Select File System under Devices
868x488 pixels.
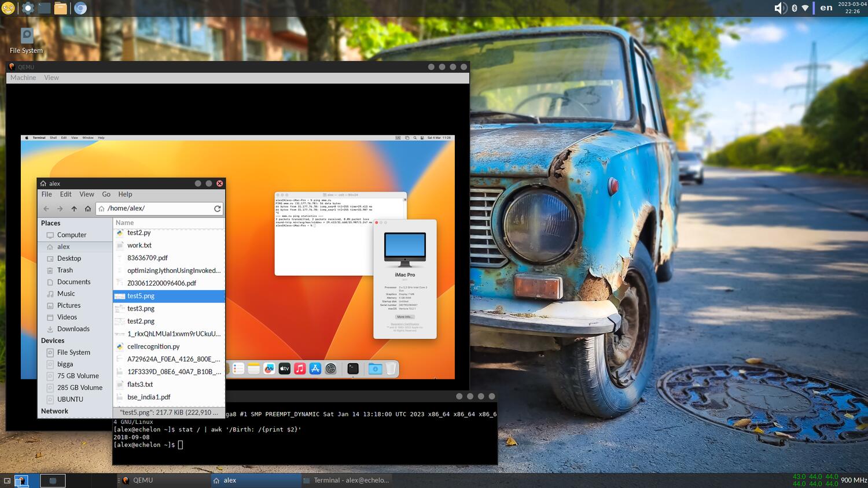(x=75, y=353)
